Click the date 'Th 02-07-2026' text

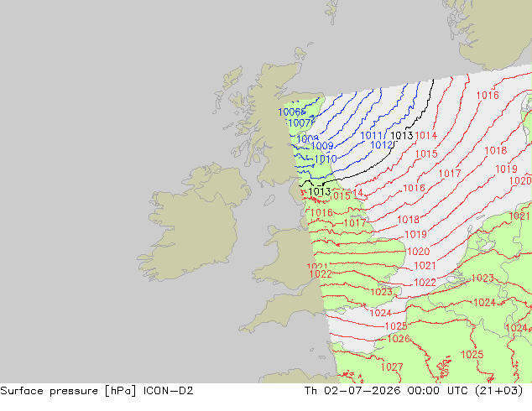tap(352, 391)
